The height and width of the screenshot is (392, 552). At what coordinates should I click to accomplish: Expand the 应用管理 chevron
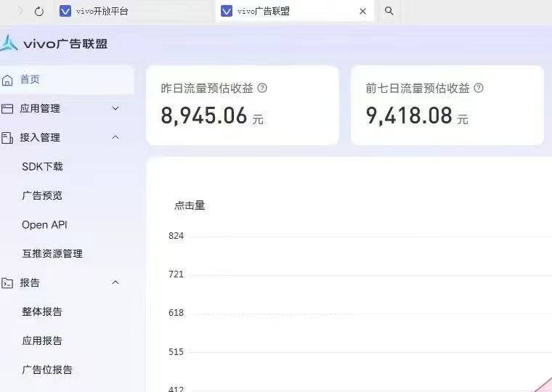115,108
